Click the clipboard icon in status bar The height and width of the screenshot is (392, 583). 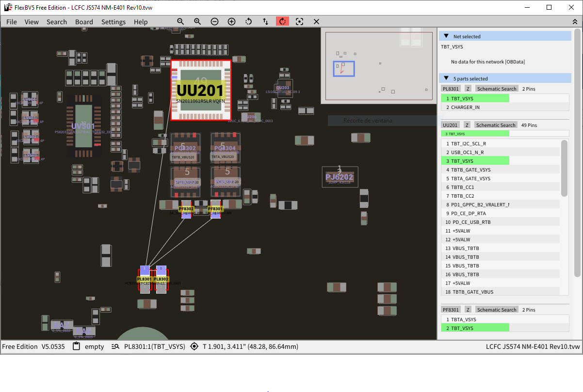[76, 346]
